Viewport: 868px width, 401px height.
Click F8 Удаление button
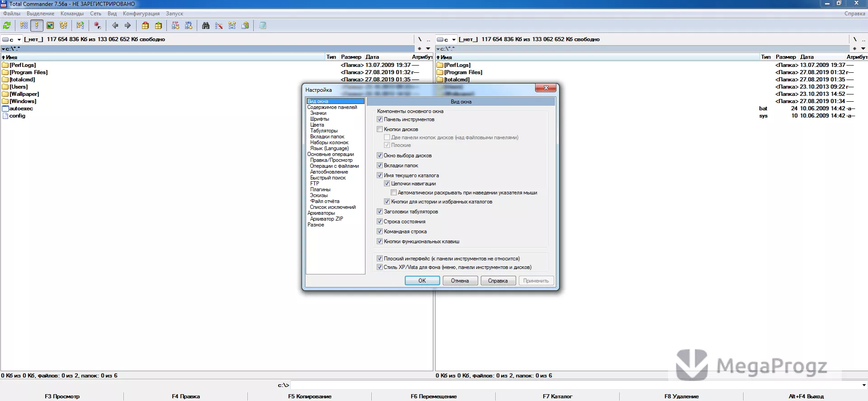[x=681, y=396]
